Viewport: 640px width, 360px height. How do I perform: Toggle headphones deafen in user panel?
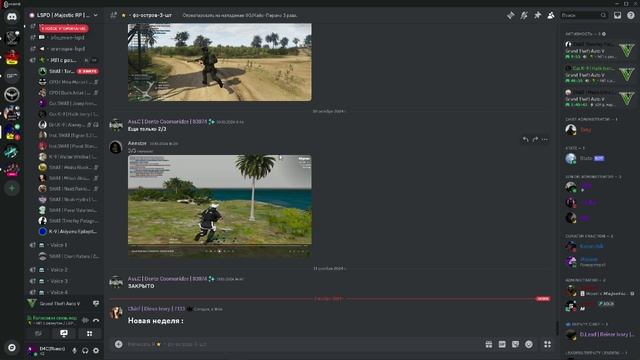85,350
